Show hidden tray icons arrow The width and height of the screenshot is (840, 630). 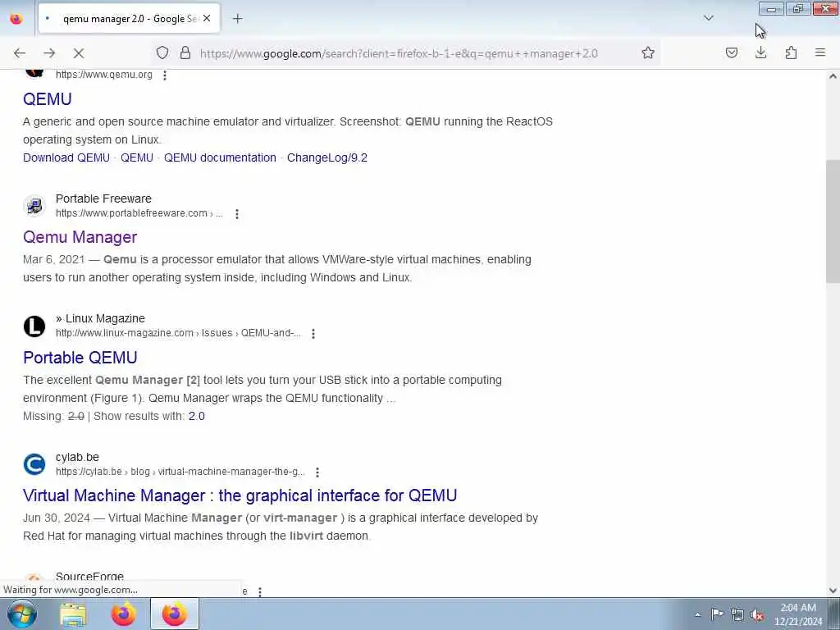point(697,614)
